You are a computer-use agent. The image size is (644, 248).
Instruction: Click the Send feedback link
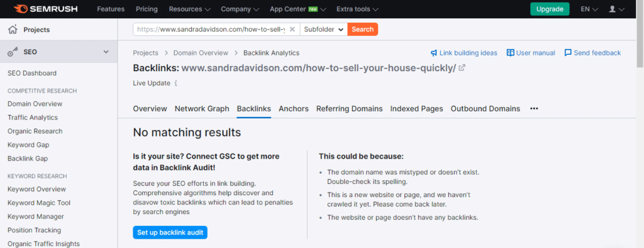point(597,53)
